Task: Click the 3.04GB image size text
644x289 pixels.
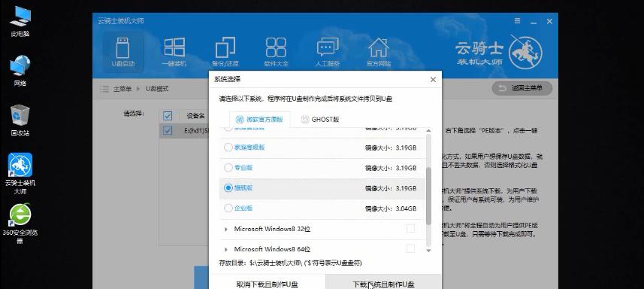Action: click(405, 208)
